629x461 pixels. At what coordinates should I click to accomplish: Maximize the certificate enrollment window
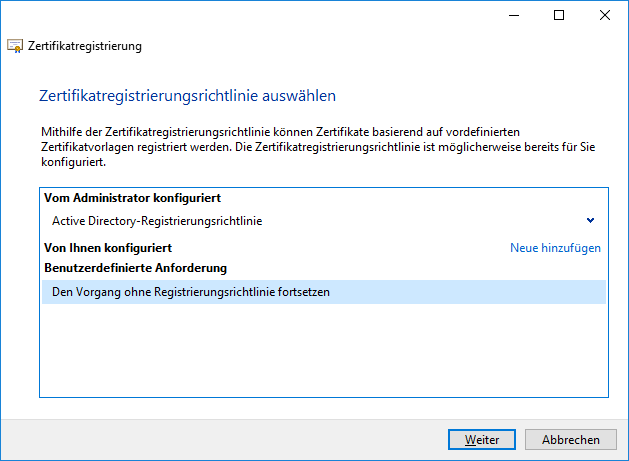pyautogui.click(x=559, y=15)
